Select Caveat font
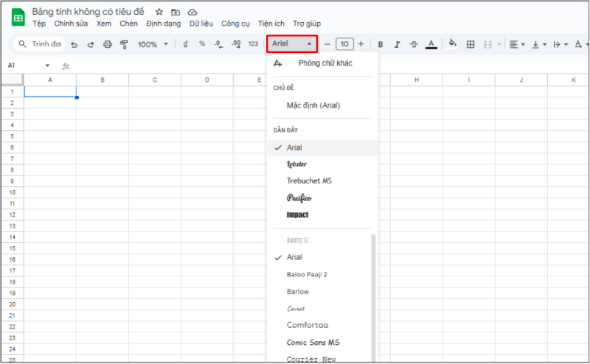 click(x=319, y=308)
